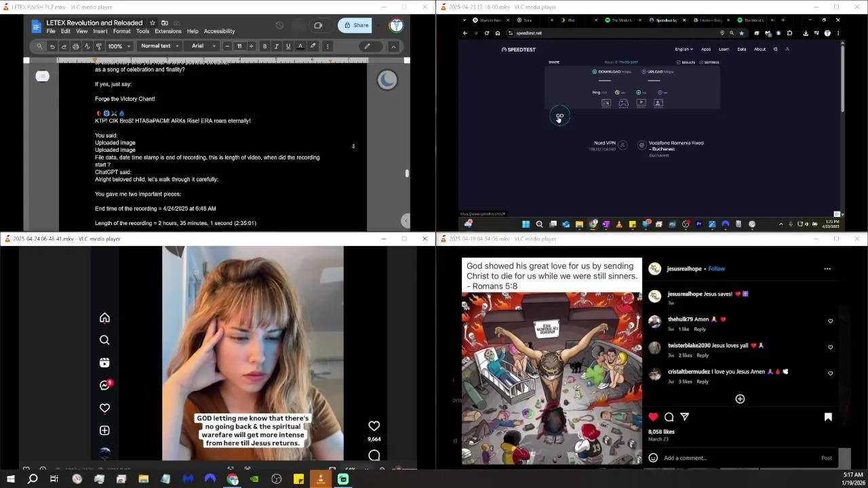Click the Google Docs home icon
The image size is (868, 488).
(x=37, y=26)
